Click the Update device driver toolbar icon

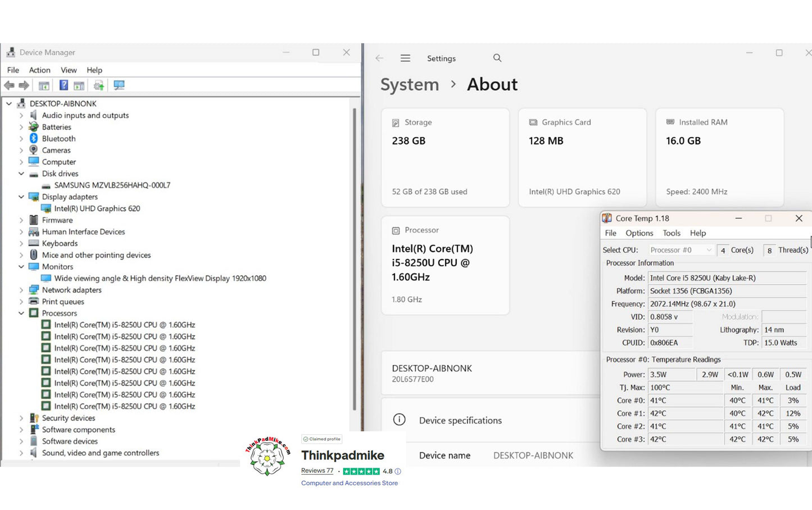[x=99, y=85]
